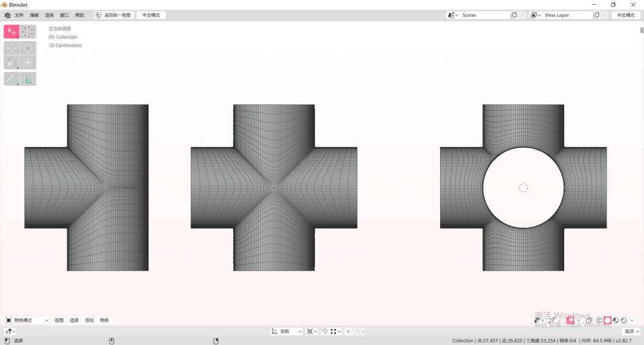Pick the Rotate tool

(28, 48)
